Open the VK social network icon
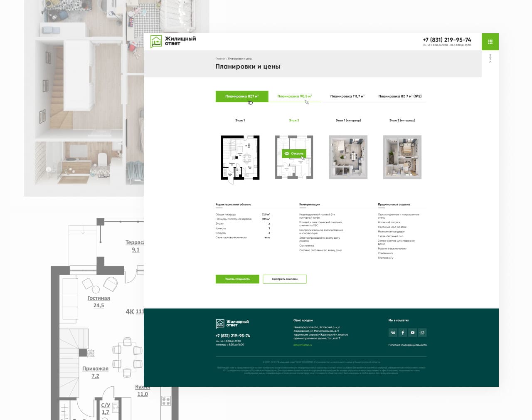The width and height of the screenshot is (532, 420). (393, 333)
